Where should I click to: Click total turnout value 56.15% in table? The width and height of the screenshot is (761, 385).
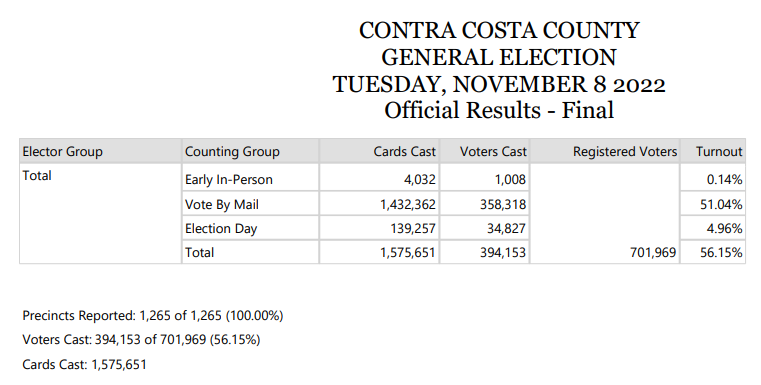(x=721, y=252)
